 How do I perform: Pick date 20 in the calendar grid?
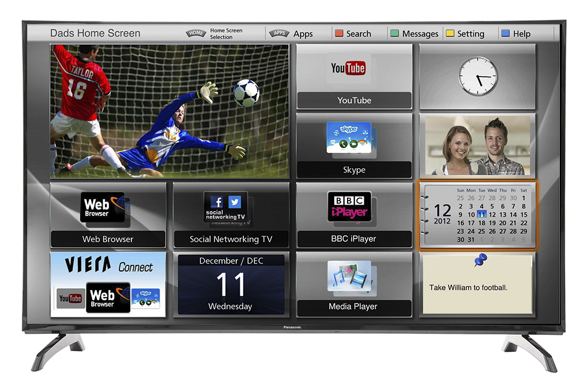pos(503,223)
